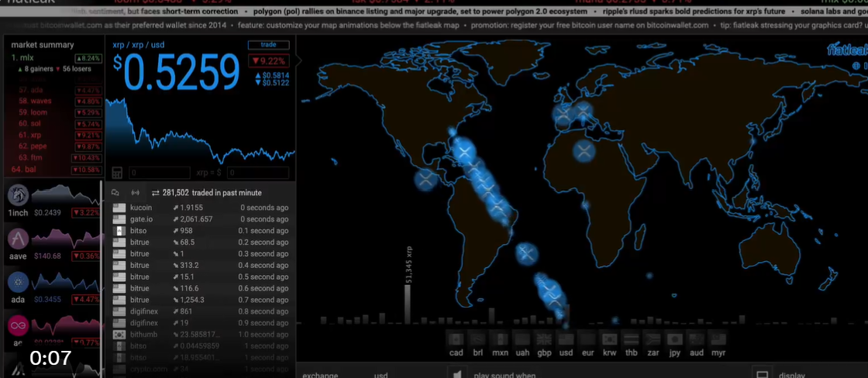The height and width of the screenshot is (378, 868).
Task: Select 61. xrp in market summary
Action: [30, 135]
